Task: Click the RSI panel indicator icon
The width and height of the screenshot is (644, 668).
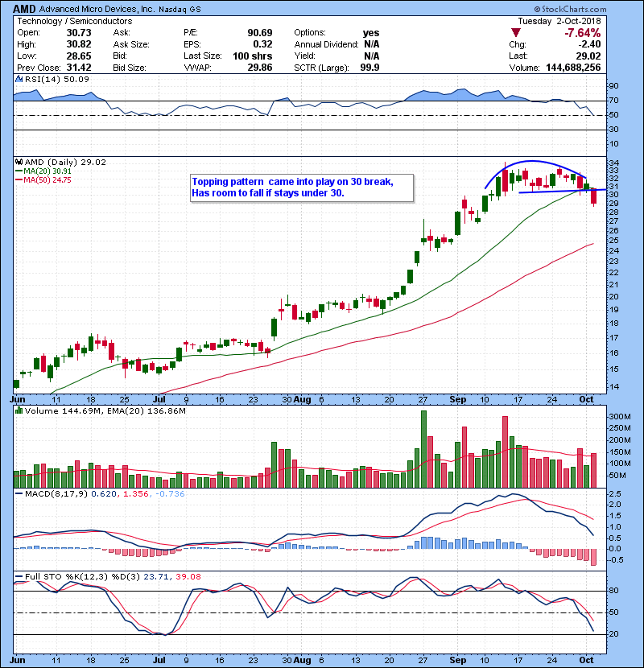Action: pos(19,79)
